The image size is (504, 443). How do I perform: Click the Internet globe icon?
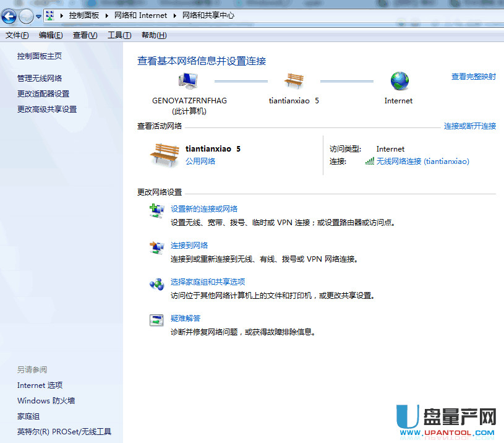pos(398,80)
